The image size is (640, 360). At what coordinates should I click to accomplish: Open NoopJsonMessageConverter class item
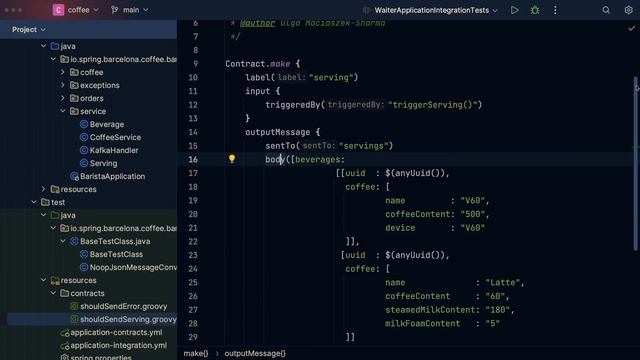[133, 267]
